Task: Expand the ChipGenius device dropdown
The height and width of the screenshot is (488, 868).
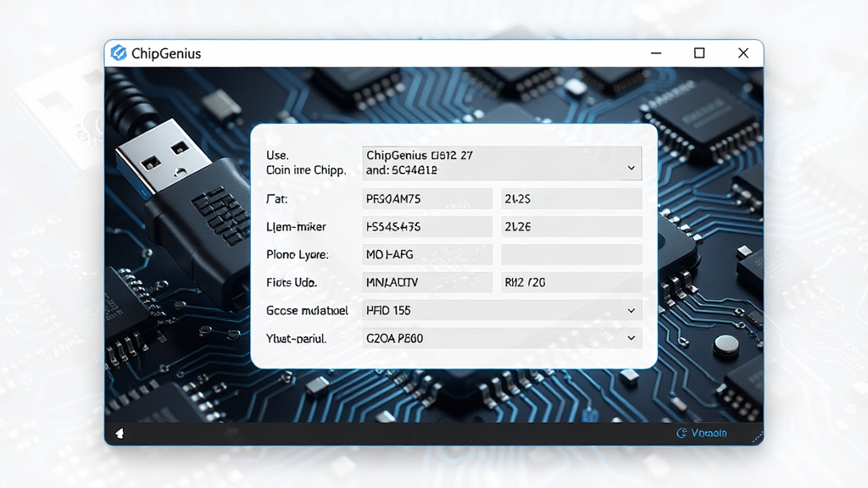Action: pos(631,168)
